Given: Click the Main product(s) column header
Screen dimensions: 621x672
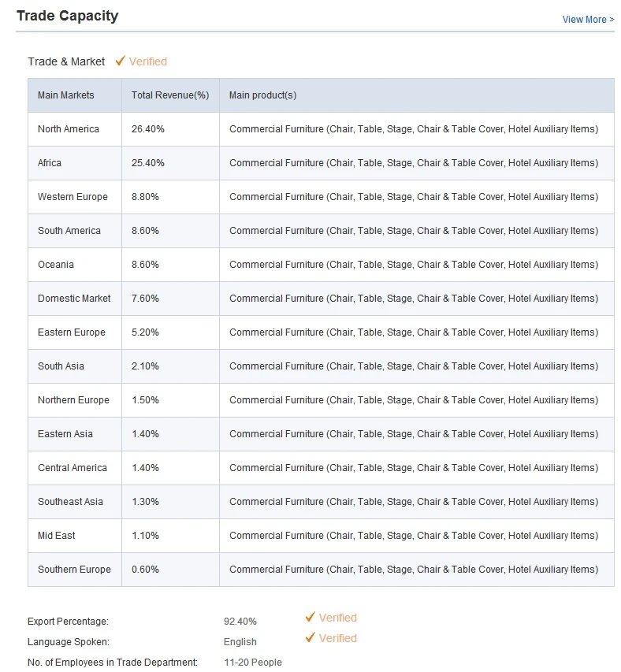Looking at the screenshot, I should point(262,95).
